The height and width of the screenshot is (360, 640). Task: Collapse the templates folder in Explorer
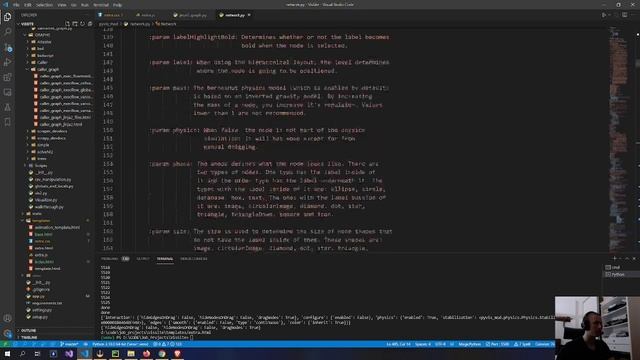41,220
